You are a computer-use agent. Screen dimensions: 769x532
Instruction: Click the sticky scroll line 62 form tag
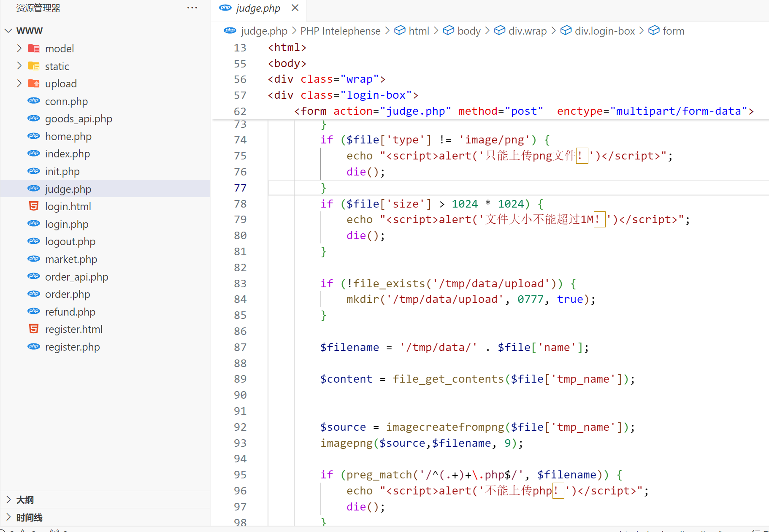click(x=523, y=111)
